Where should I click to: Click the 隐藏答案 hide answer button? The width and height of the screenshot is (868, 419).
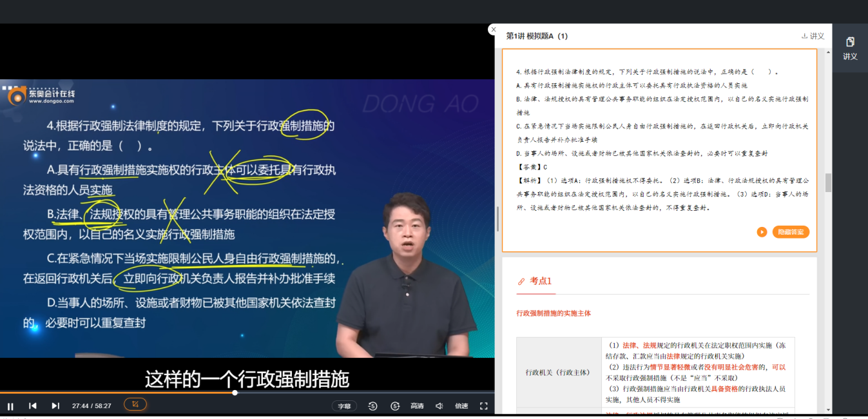pos(790,232)
